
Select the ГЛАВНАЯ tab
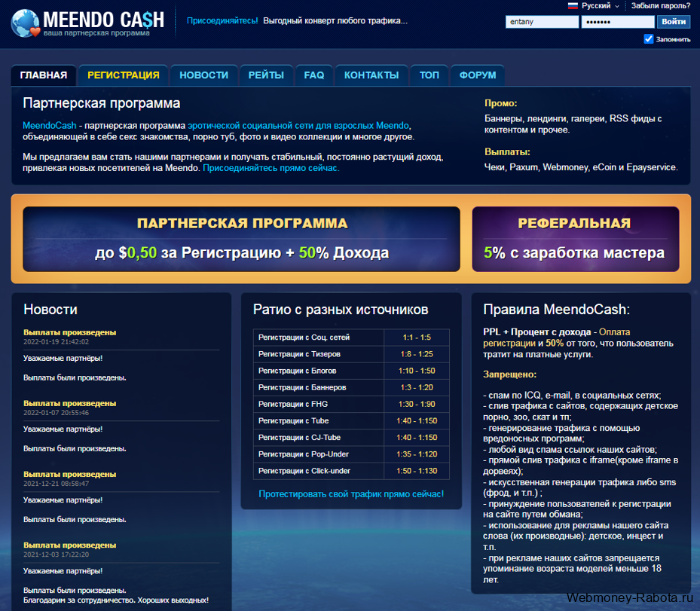pos(44,75)
